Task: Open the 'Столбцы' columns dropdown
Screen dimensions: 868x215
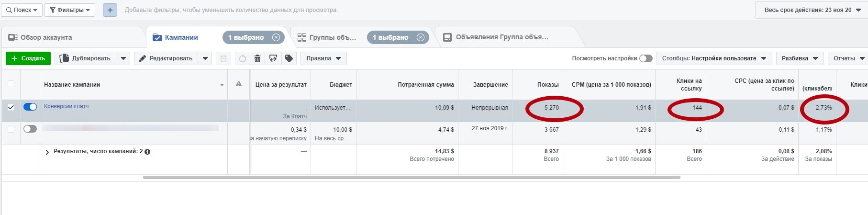Action: (714, 58)
